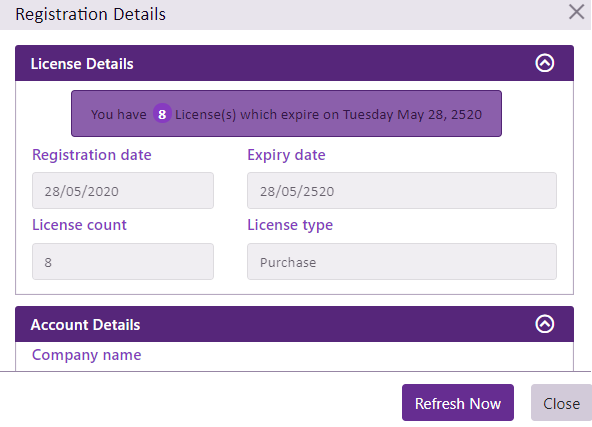Click the round 8 license count badge
The height and width of the screenshot is (427, 592).
[x=162, y=114]
